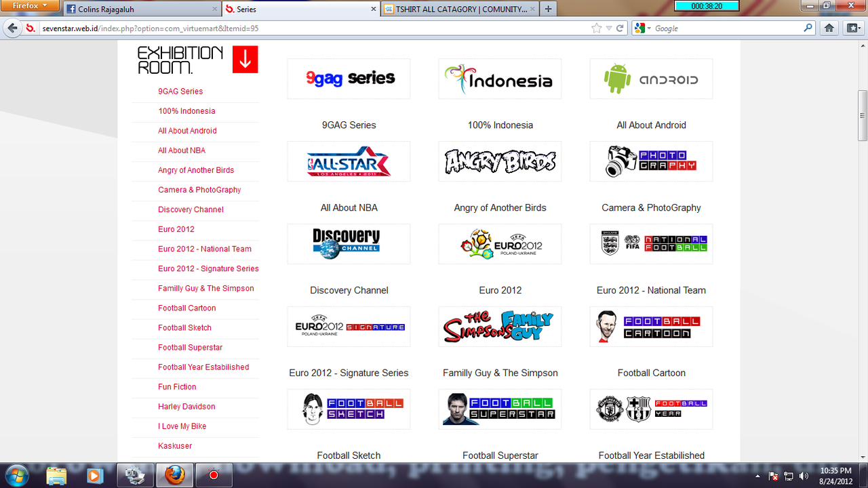This screenshot has height=488, width=868.
Task: Open the Euro 2012 Poland-Ukraine logo thumbnail
Action: click(x=500, y=244)
